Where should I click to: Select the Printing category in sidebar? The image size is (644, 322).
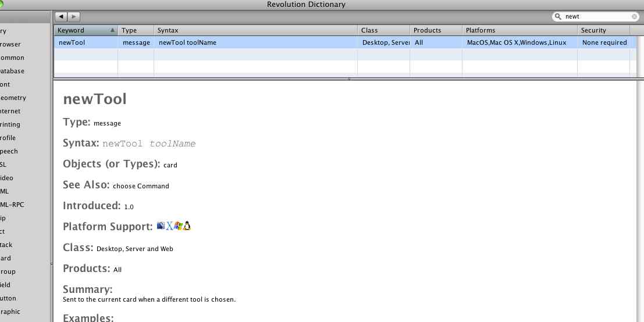(x=10, y=124)
